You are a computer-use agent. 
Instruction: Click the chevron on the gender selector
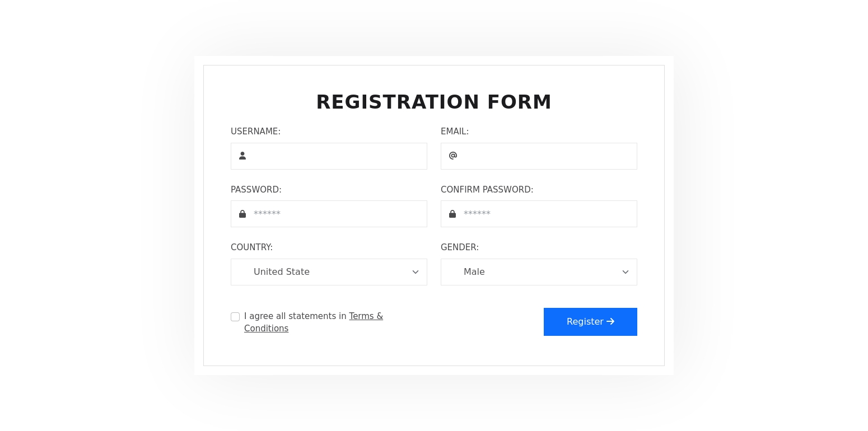[626, 272]
